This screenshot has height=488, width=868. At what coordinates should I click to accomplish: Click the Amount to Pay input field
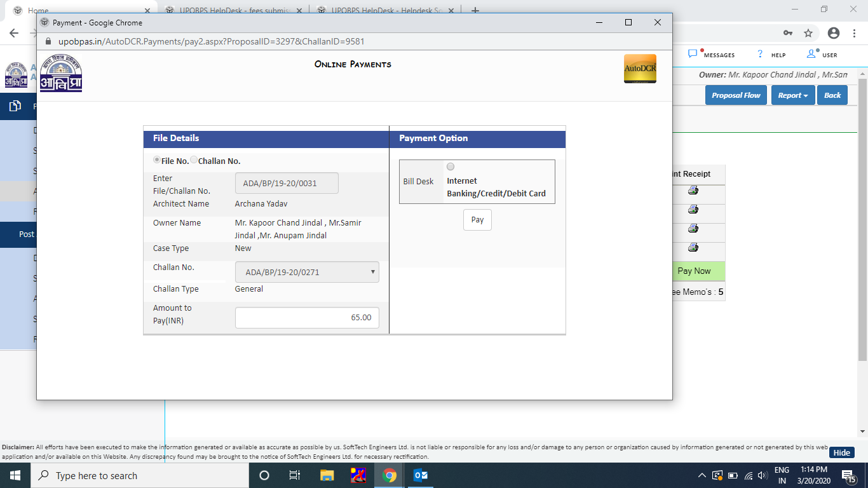pyautogui.click(x=307, y=317)
